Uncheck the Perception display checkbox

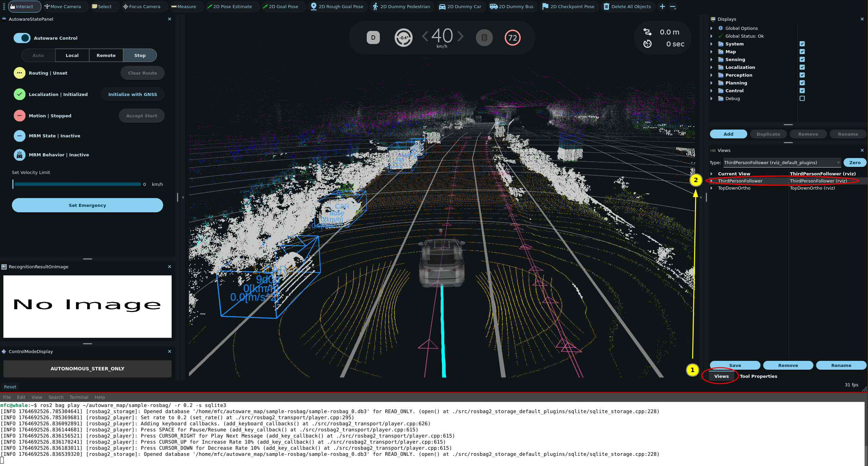pos(802,75)
